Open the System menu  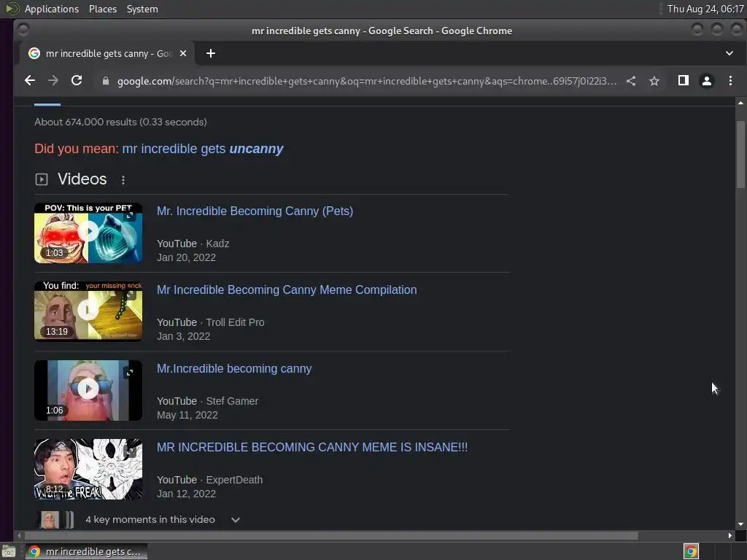(142, 9)
